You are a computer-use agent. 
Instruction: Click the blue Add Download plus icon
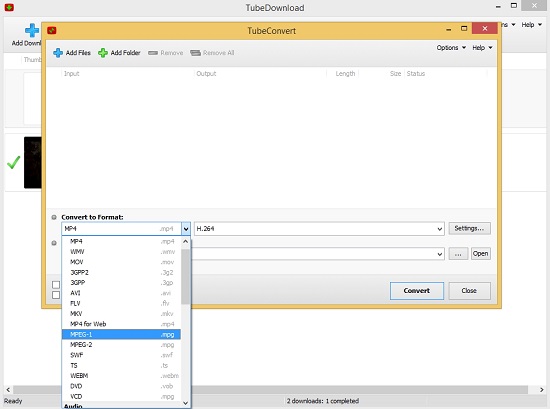point(32,31)
